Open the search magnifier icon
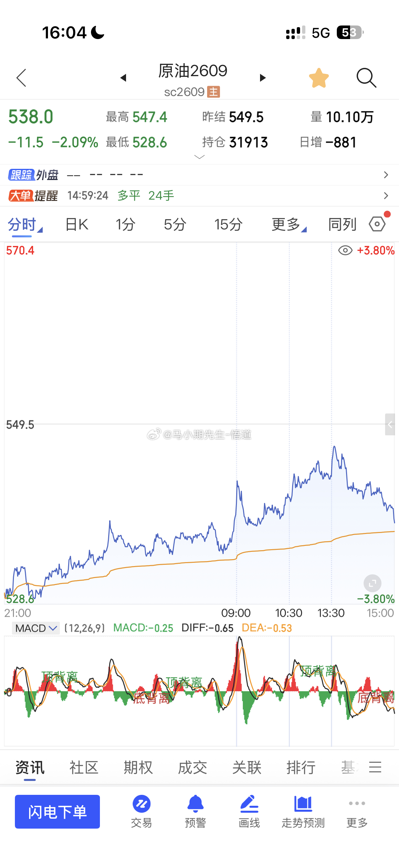The width and height of the screenshot is (399, 868). [x=366, y=78]
